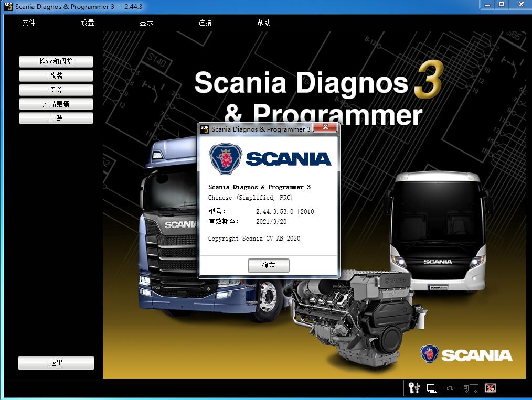Viewport: 532px width, 400px height.
Task: Click the 有效期至 label in the dialog
Action: click(x=224, y=222)
